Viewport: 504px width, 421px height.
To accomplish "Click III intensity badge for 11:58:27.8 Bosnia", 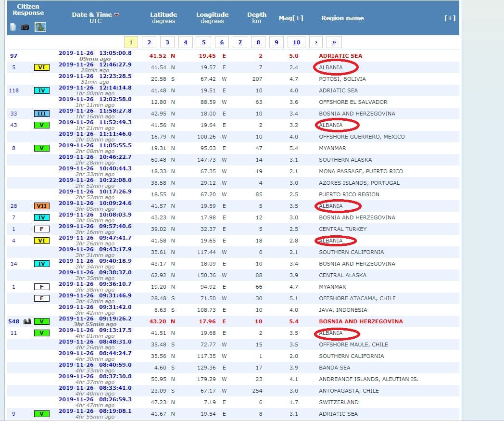I will point(42,114).
